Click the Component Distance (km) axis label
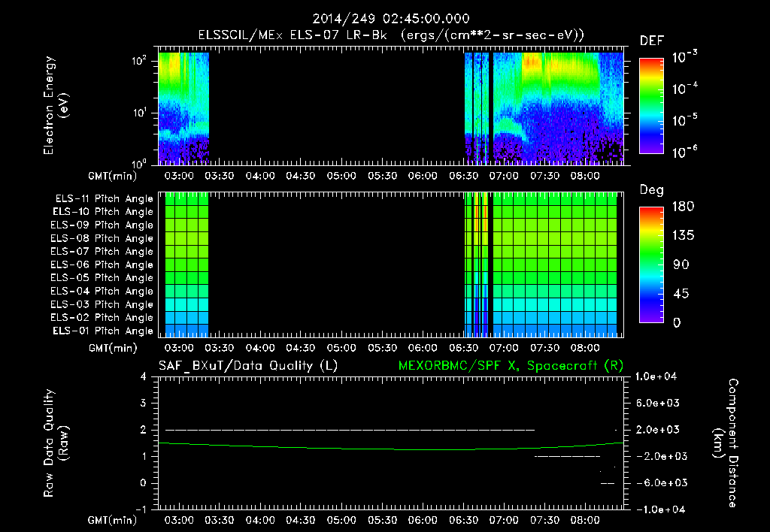 tap(726, 443)
